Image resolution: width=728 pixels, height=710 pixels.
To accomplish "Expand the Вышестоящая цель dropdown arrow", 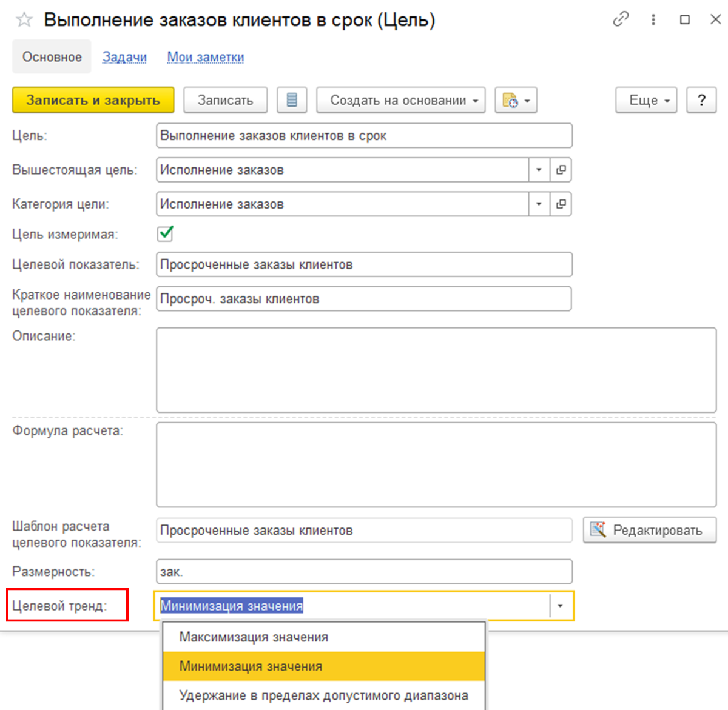I will (539, 170).
